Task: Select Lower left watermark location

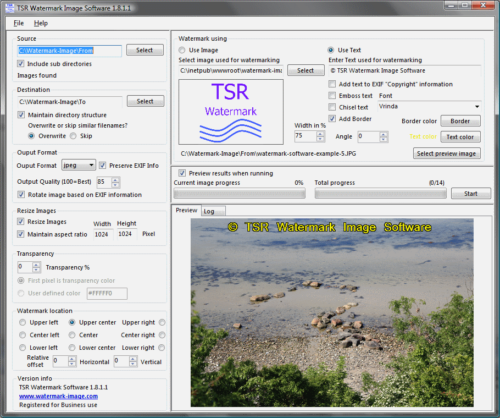Action: coord(22,347)
